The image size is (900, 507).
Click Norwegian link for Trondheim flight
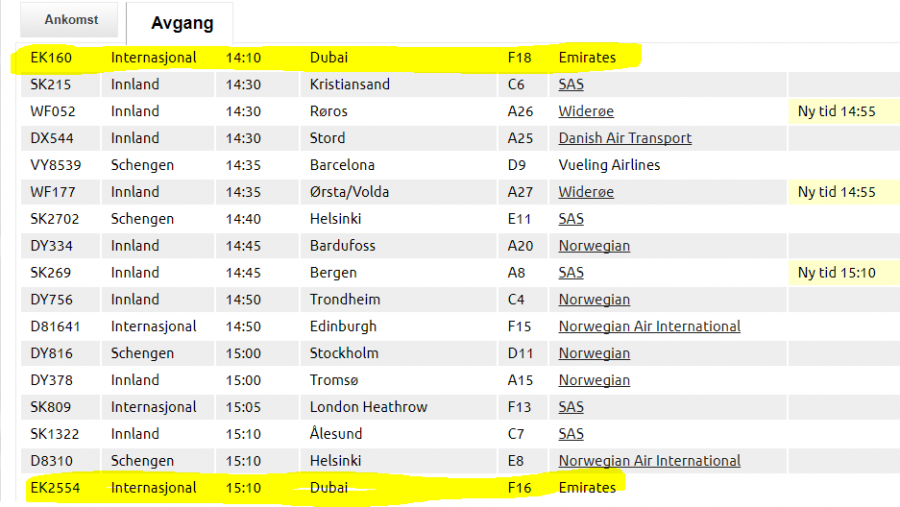(594, 300)
